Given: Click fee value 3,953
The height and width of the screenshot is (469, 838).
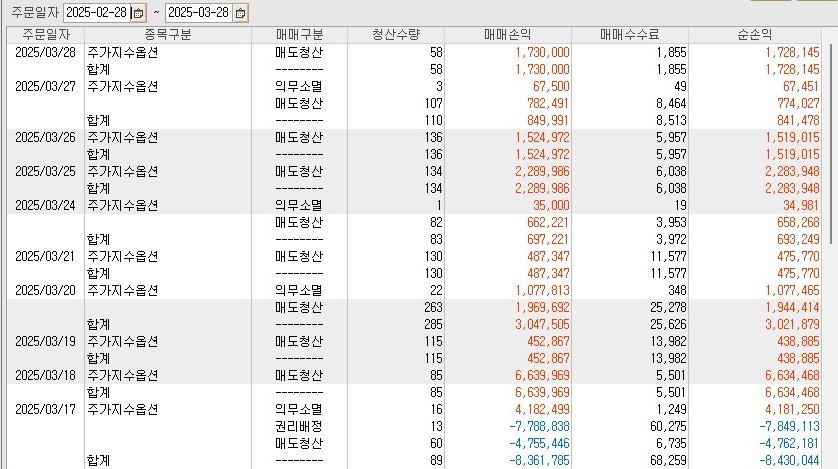Looking at the screenshot, I should click(x=671, y=222).
